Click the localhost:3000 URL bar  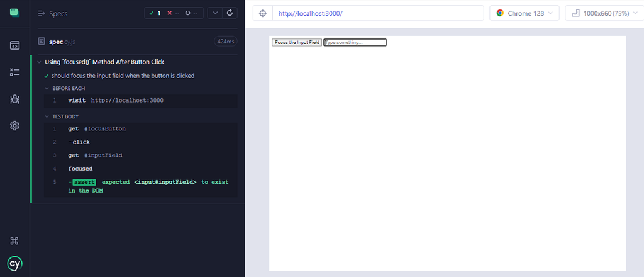click(x=378, y=13)
